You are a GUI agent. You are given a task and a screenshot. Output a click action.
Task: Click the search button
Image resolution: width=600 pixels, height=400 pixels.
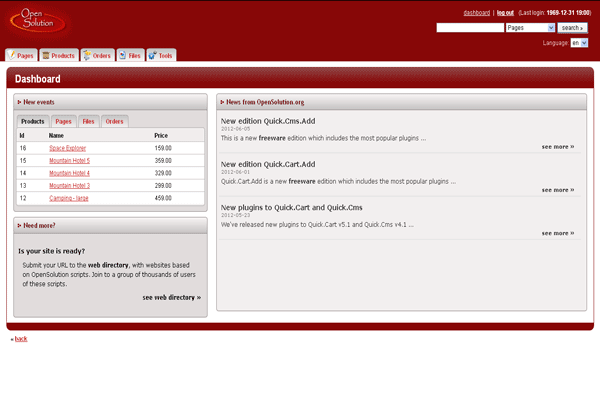572,28
